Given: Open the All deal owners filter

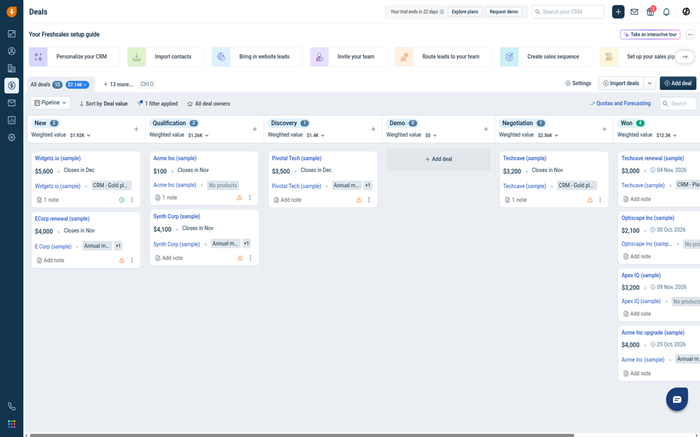Looking at the screenshot, I should point(208,104).
